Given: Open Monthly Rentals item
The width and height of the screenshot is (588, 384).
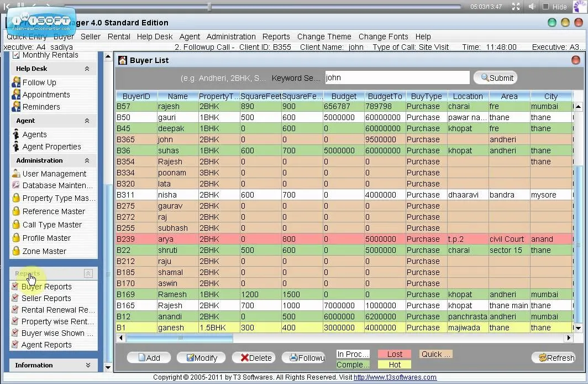Looking at the screenshot, I should click(50, 55).
